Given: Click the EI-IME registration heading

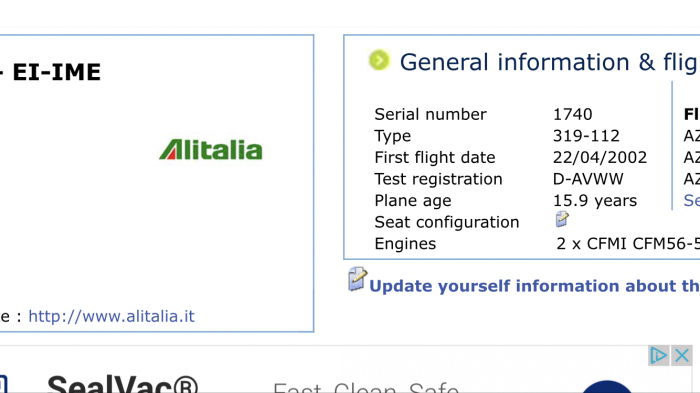Looking at the screenshot, I should [57, 72].
